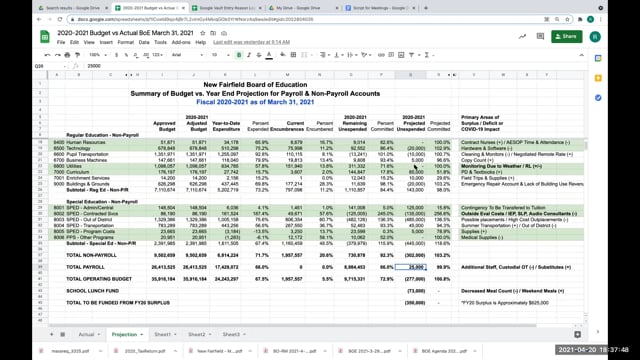The height and width of the screenshot is (360, 640).
Task: Click the cell name box
Action: click(x=50, y=66)
